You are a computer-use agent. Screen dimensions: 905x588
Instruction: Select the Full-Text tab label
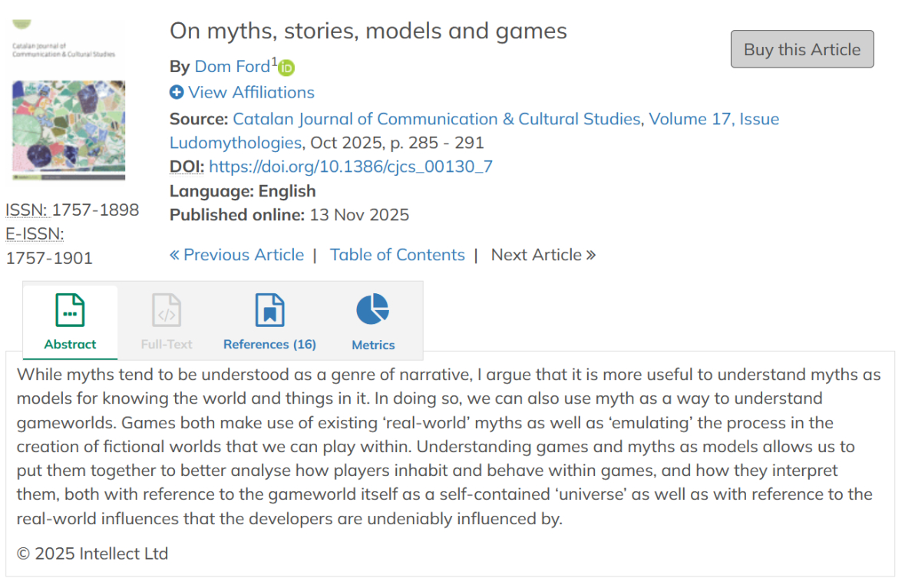[167, 345]
